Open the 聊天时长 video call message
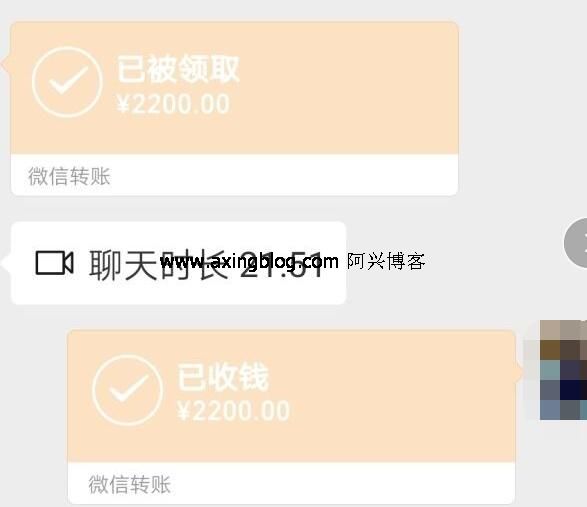The height and width of the screenshot is (507, 587). 179,263
